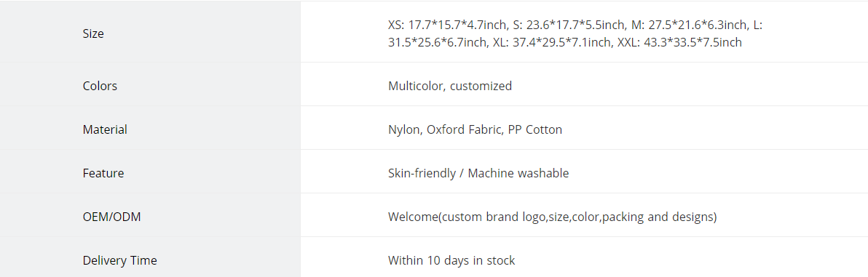Click the Multicolor, customized value
The image size is (868, 277).
tap(450, 87)
